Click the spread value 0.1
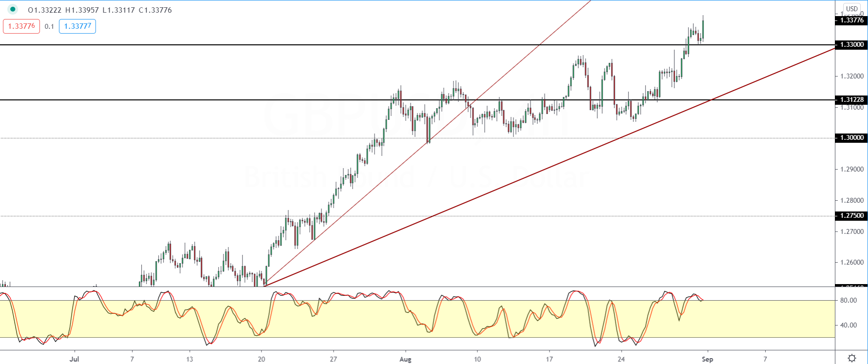The image size is (868, 364). (49, 26)
